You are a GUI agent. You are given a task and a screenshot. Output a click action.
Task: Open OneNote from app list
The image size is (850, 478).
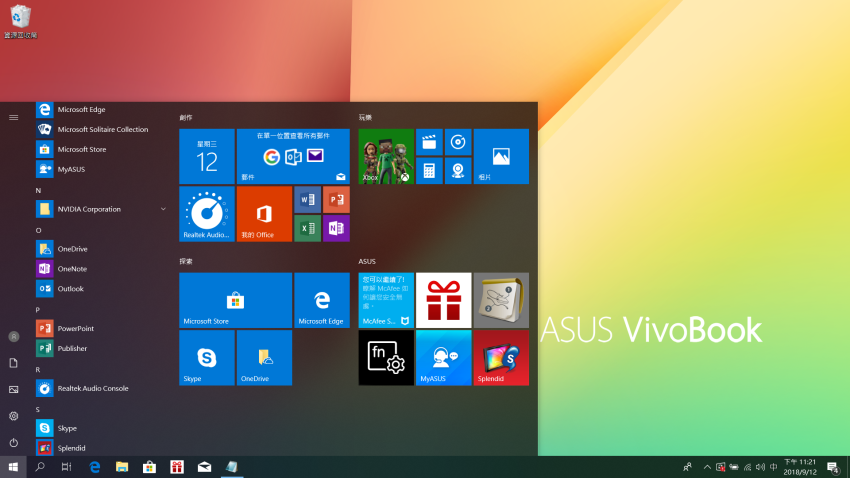pyautogui.click(x=101, y=269)
